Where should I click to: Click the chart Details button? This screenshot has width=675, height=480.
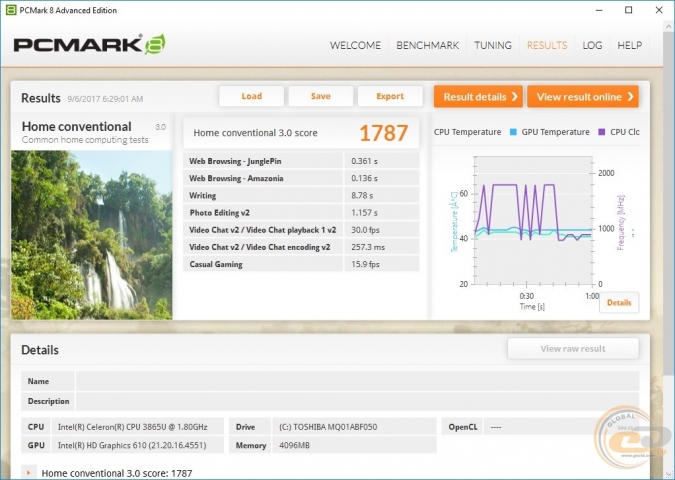pos(619,303)
